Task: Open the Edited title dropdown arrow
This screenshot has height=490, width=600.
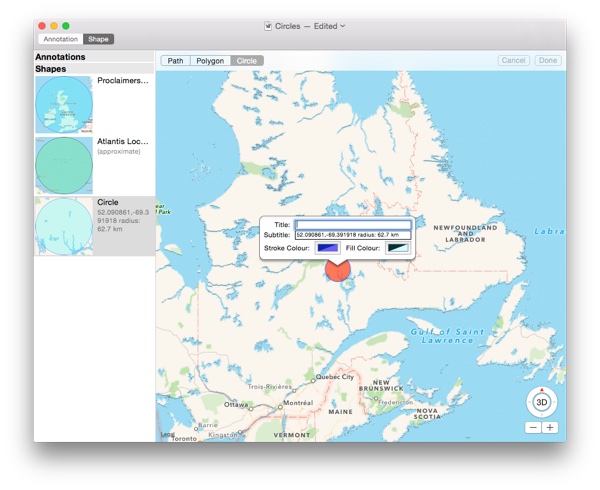Action: [x=343, y=25]
